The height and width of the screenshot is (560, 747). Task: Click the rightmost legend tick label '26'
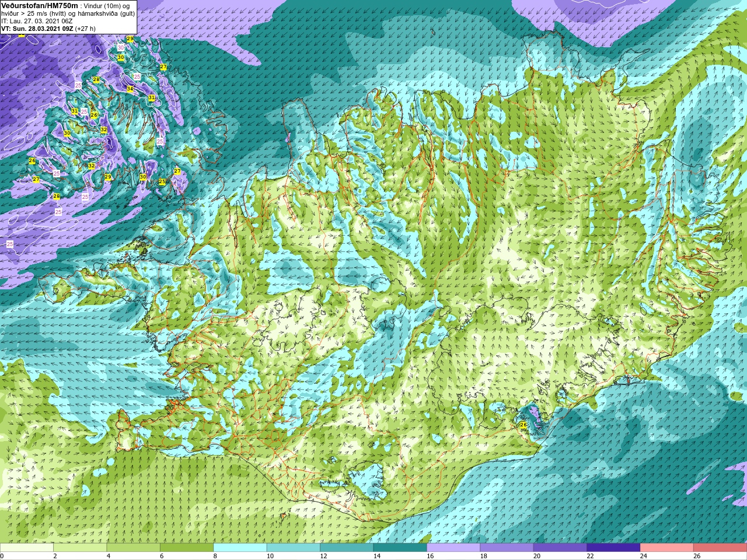pyautogui.click(x=697, y=556)
